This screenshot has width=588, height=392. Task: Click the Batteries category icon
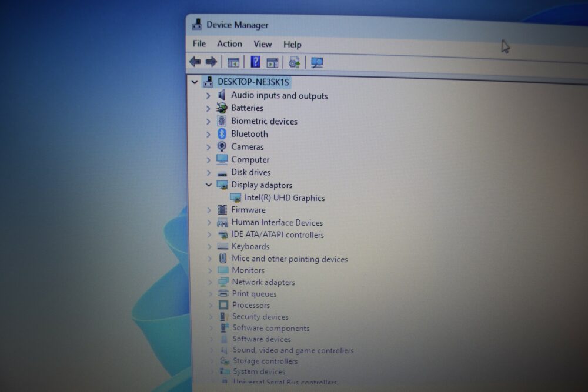tap(222, 108)
